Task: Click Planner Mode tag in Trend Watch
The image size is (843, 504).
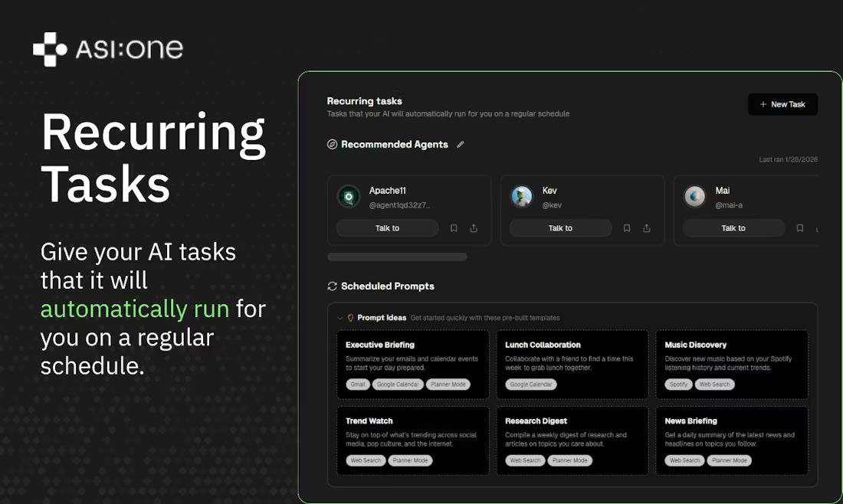Action: point(410,461)
